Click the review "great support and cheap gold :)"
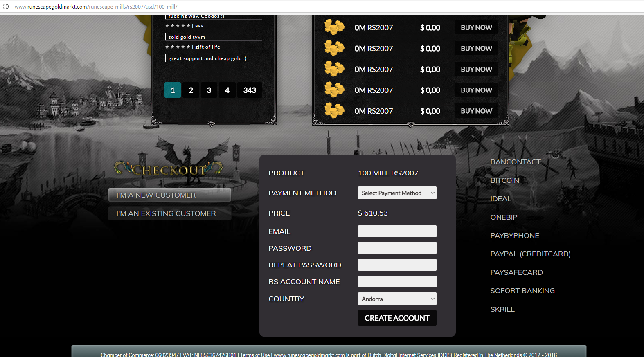644x357 pixels. [207, 58]
